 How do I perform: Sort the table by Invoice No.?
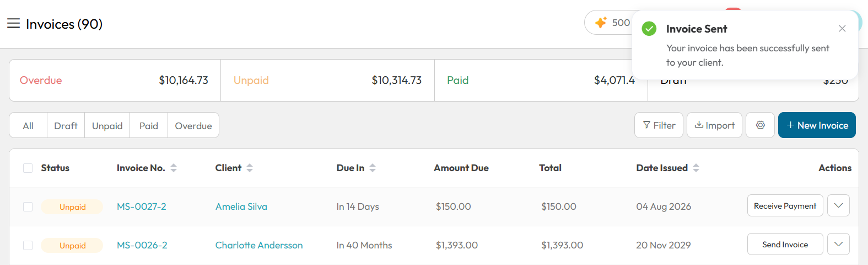pyautogui.click(x=174, y=168)
